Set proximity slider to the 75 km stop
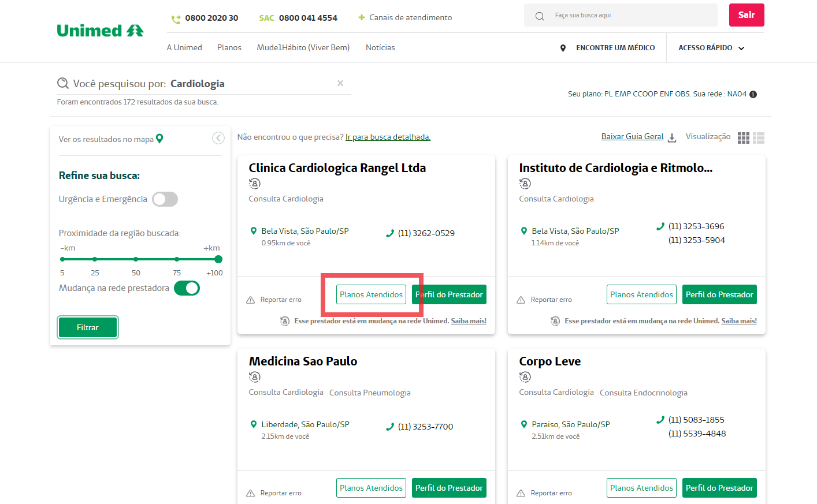 pyautogui.click(x=177, y=259)
